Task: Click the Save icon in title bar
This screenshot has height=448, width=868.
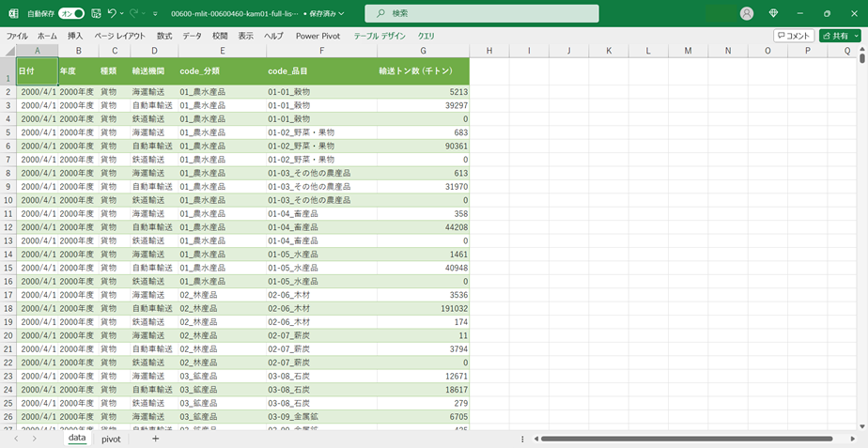Action: coord(96,13)
